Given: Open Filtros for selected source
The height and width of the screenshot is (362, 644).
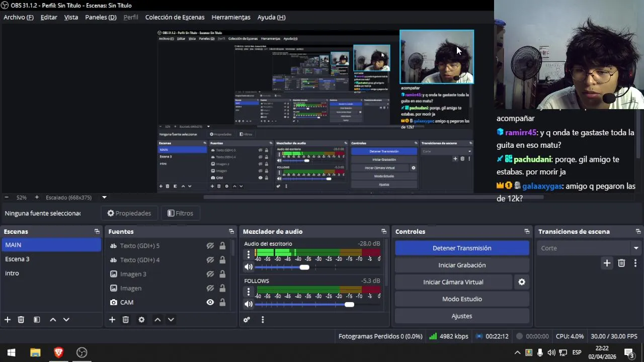Looking at the screenshot, I should click(x=180, y=213).
